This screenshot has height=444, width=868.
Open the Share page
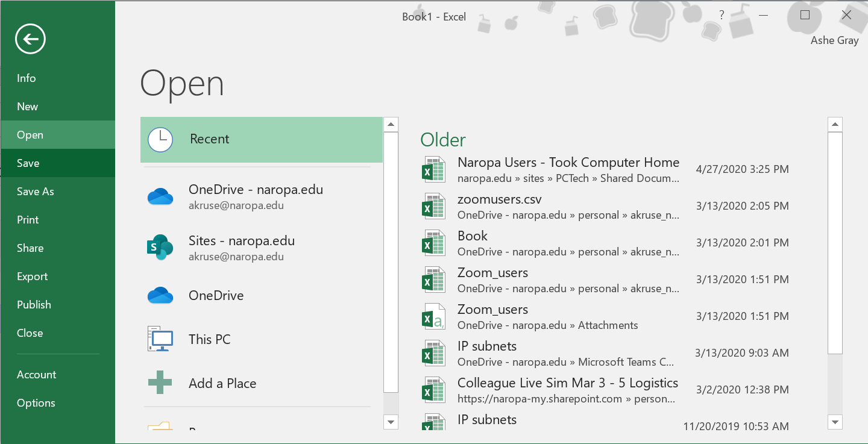(57, 248)
